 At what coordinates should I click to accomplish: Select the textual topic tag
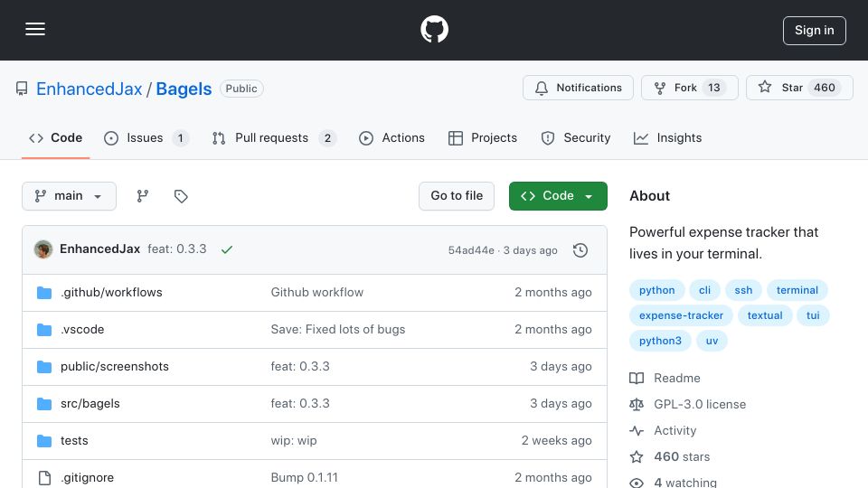coord(765,315)
